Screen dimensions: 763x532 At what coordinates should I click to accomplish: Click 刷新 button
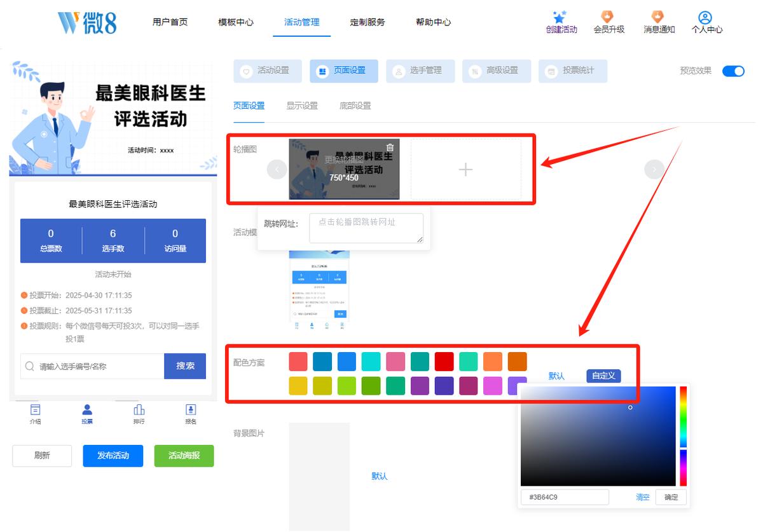click(42, 456)
